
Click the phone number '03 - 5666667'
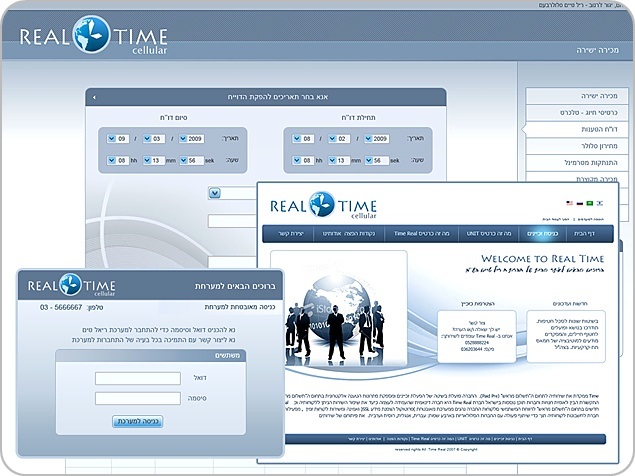(61, 307)
